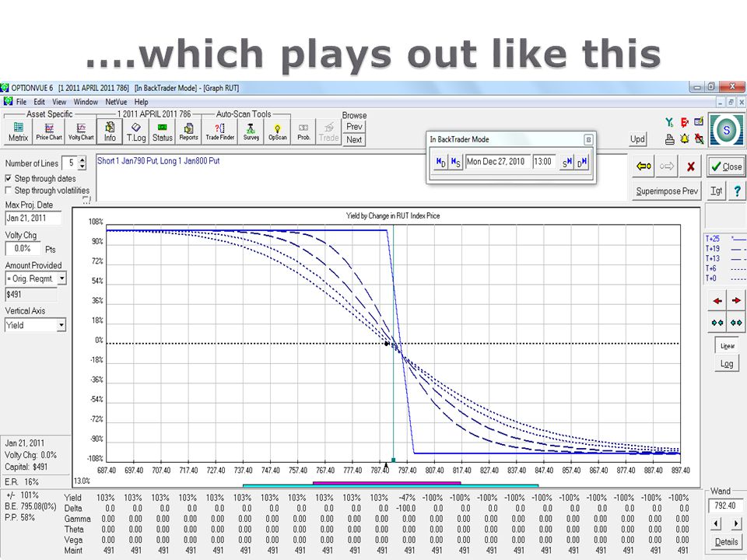747x560 pixels.
Task: Click the teal wand marker on price axis
Action: point(394,460)
